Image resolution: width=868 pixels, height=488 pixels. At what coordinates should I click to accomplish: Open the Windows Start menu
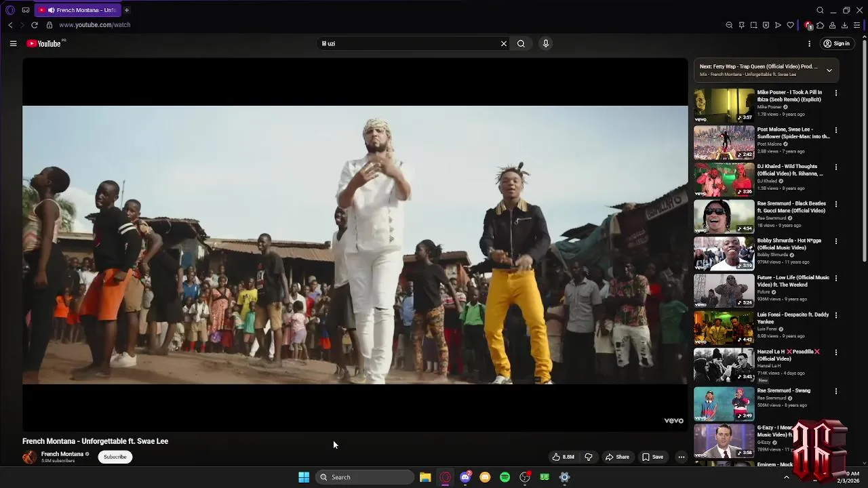coord(304,477)
